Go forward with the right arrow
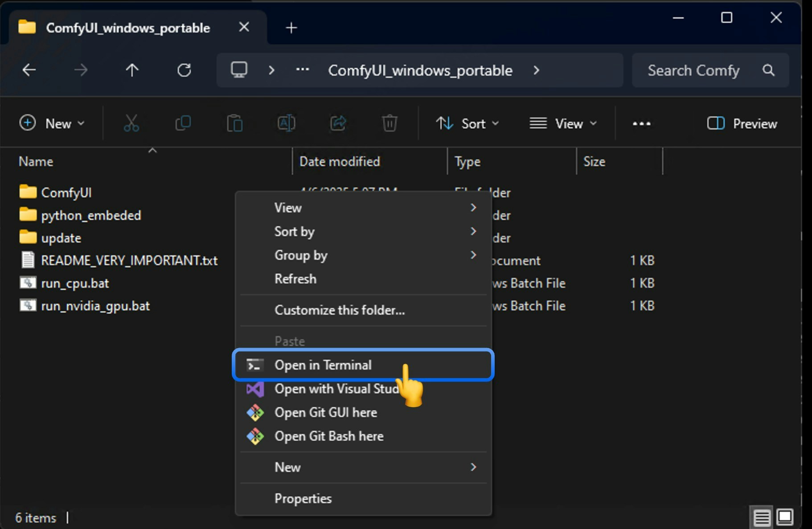This screenshot has width=812, height=529. click(x=81, y=70)
